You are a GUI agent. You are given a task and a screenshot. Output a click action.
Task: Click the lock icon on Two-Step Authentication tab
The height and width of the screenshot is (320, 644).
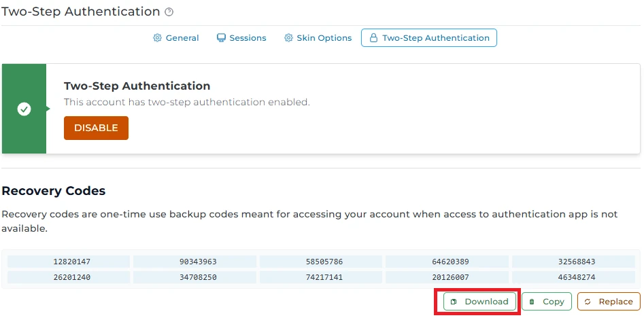373,38
